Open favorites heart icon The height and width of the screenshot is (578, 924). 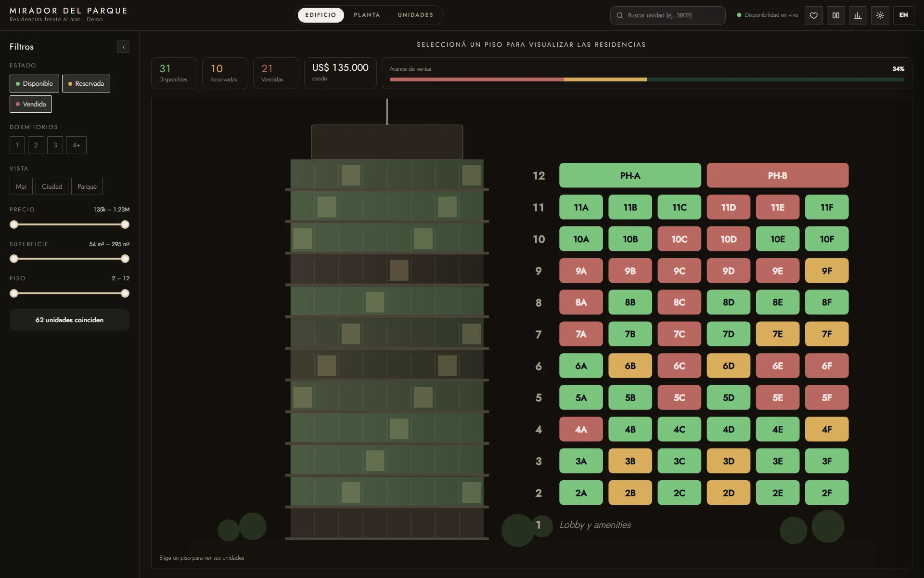pyautogui.click(x=813, y=15)
